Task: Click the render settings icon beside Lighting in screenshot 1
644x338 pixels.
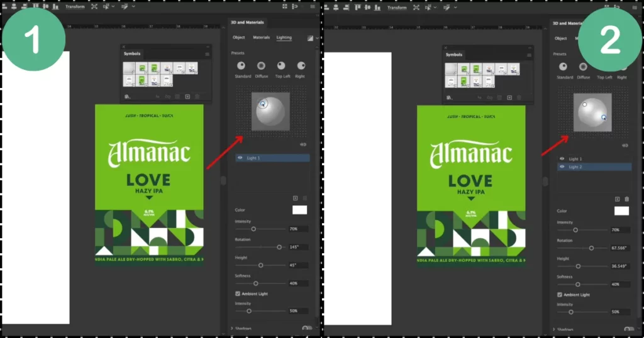Action: [x=310, y=38]
